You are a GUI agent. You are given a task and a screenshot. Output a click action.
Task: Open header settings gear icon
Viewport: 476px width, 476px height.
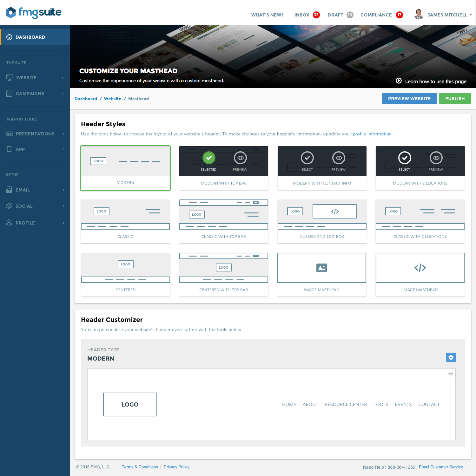pos(451,357)
